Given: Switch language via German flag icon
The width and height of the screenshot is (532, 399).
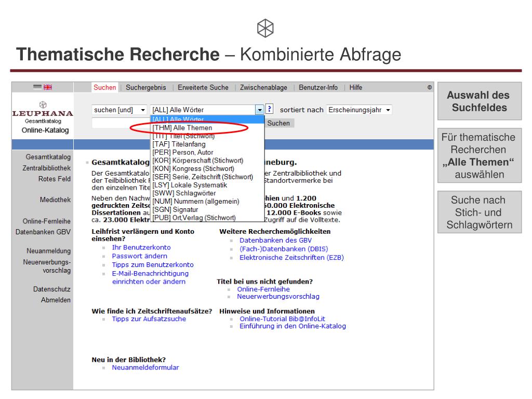Looking at the screenshot, I should (x=37, y=87).
